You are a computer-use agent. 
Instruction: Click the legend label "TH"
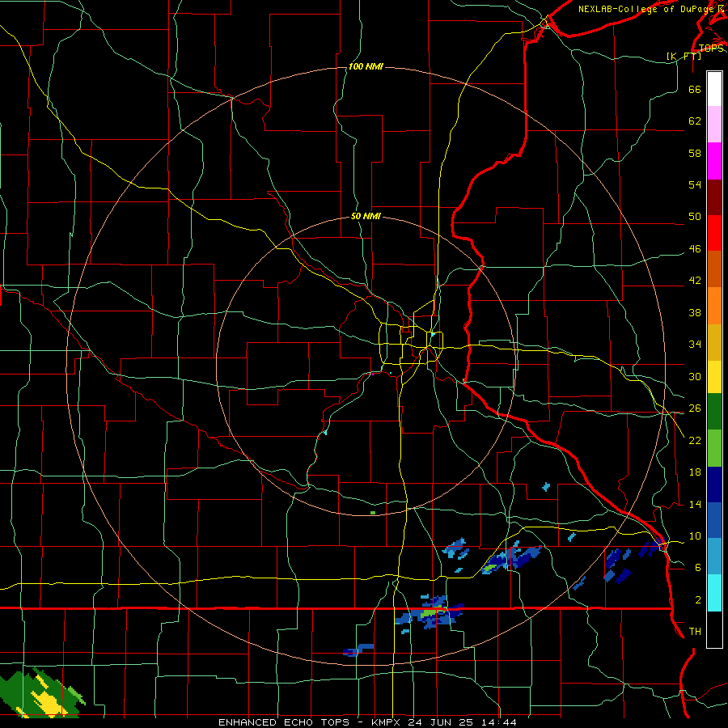(695, 632)
